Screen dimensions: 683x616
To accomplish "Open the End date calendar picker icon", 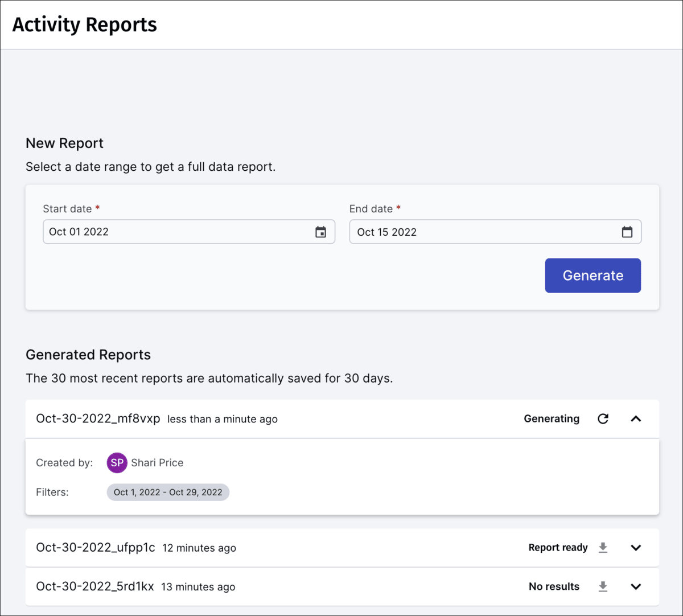I will (627, 232).
